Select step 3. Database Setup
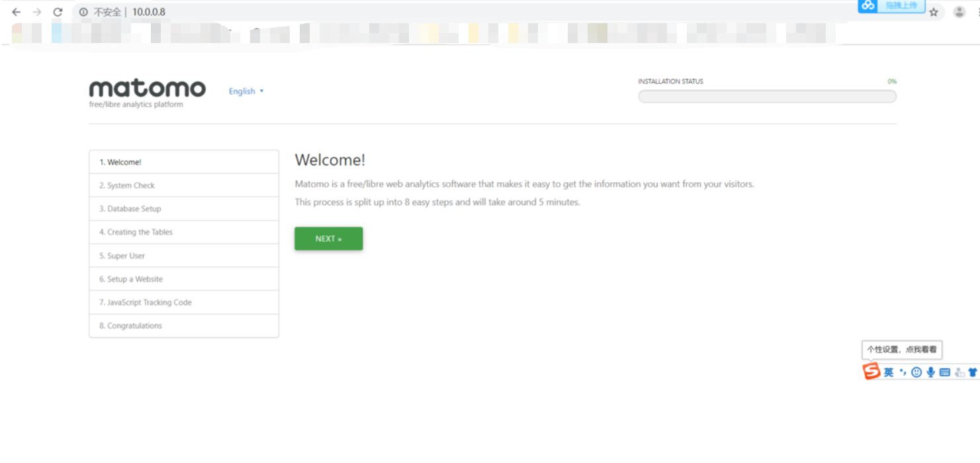 [184, 209]
